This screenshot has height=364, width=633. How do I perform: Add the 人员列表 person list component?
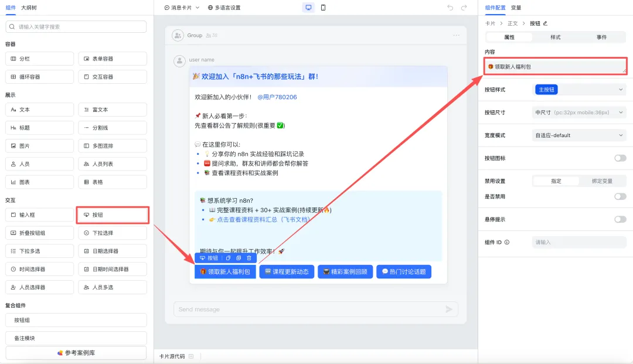click(x=113, y=164)
